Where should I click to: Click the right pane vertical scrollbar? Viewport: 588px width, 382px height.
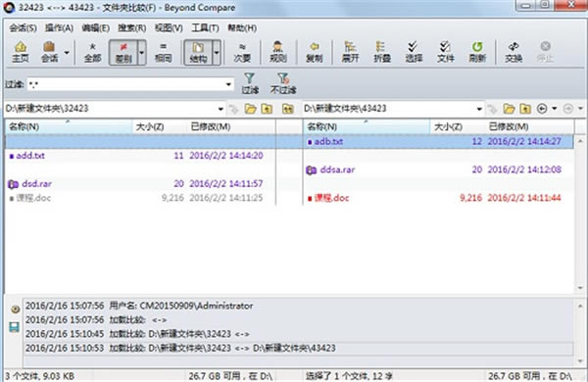[580, 215]
